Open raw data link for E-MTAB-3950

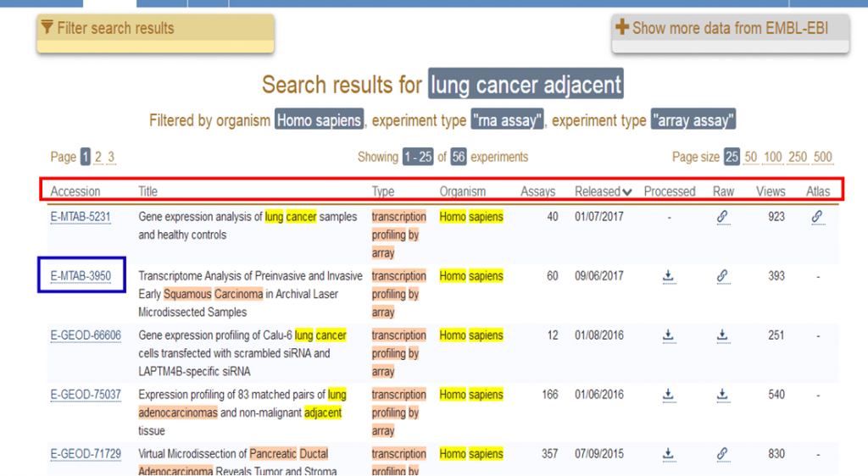pyautogui.click(x=722, y=276)
